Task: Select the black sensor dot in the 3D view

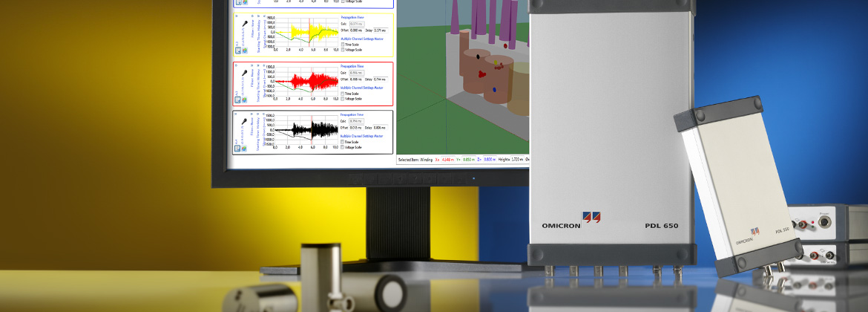Action: tap(478, 56)
